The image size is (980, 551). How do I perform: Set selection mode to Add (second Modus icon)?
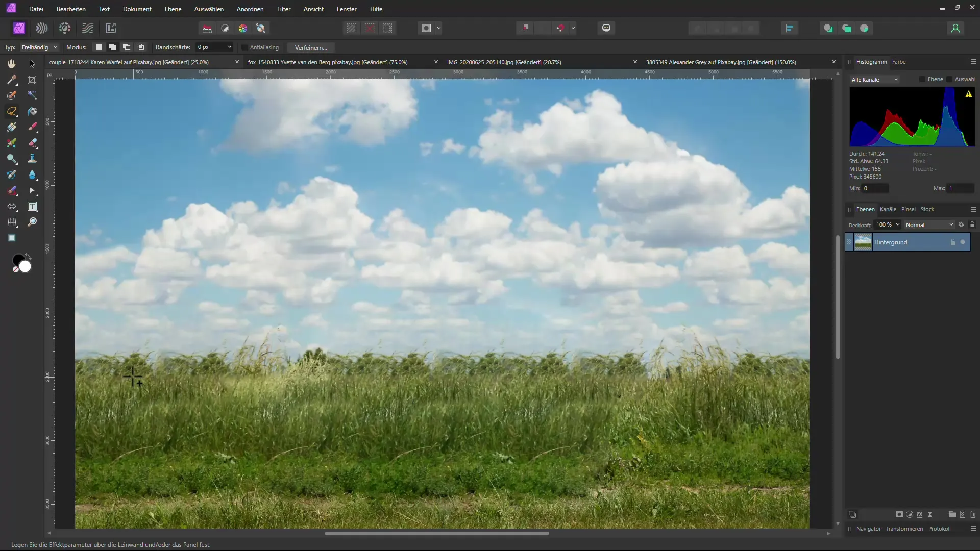[x=113, y=47]
